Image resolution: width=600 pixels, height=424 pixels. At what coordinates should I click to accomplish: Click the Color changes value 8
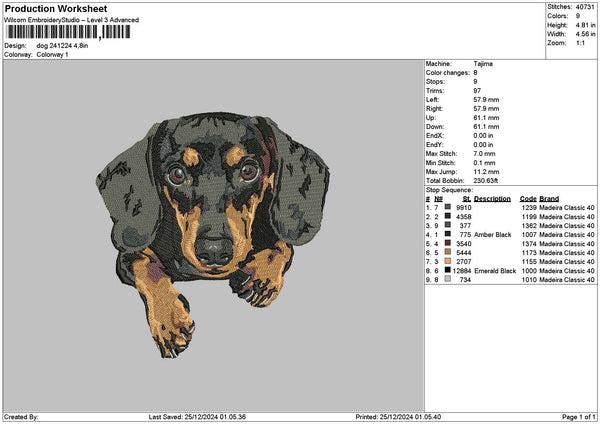coord(475,73)
